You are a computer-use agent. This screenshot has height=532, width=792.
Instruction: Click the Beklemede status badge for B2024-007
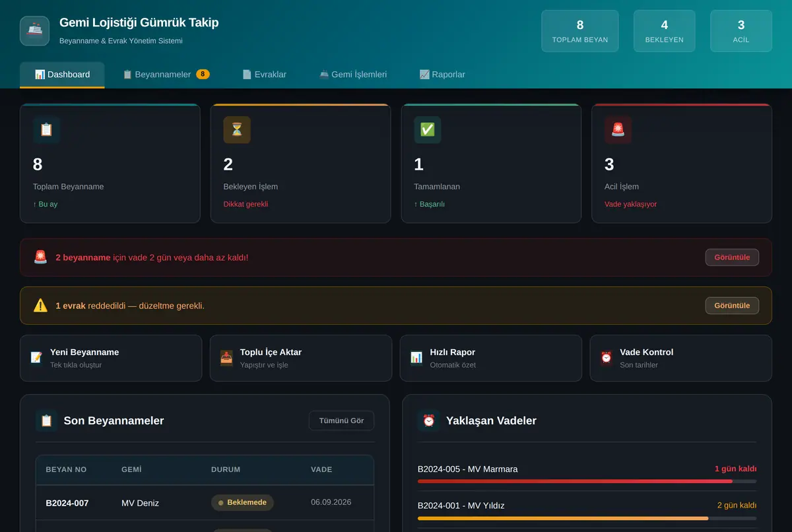(x=242, y=502)
